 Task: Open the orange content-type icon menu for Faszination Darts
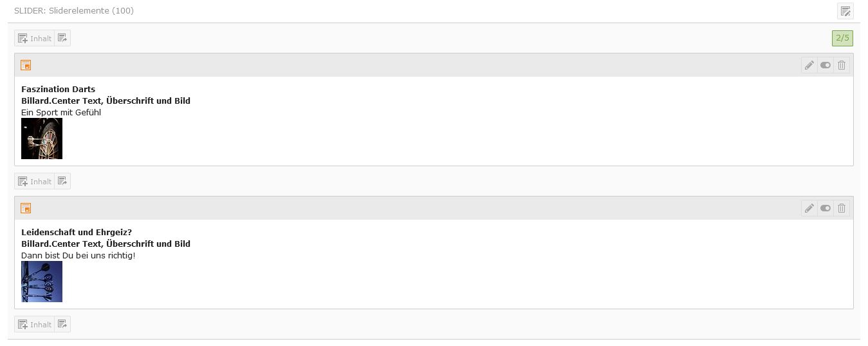[26, 65]
